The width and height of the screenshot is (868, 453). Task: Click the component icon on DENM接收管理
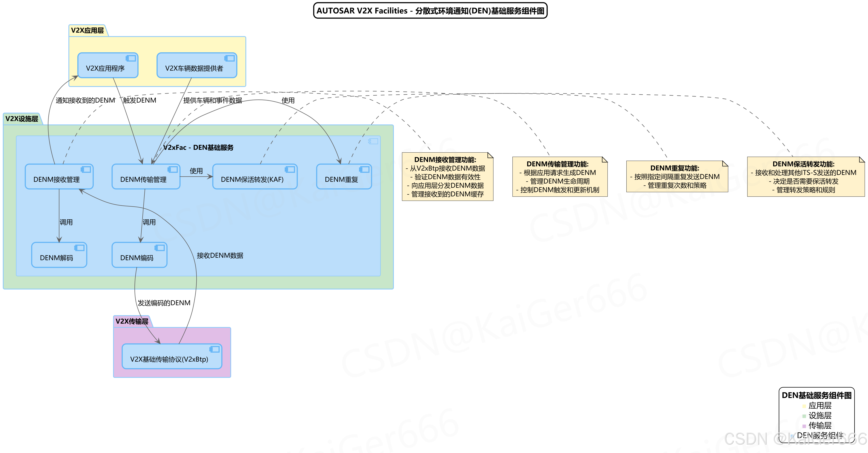point(86,169)
